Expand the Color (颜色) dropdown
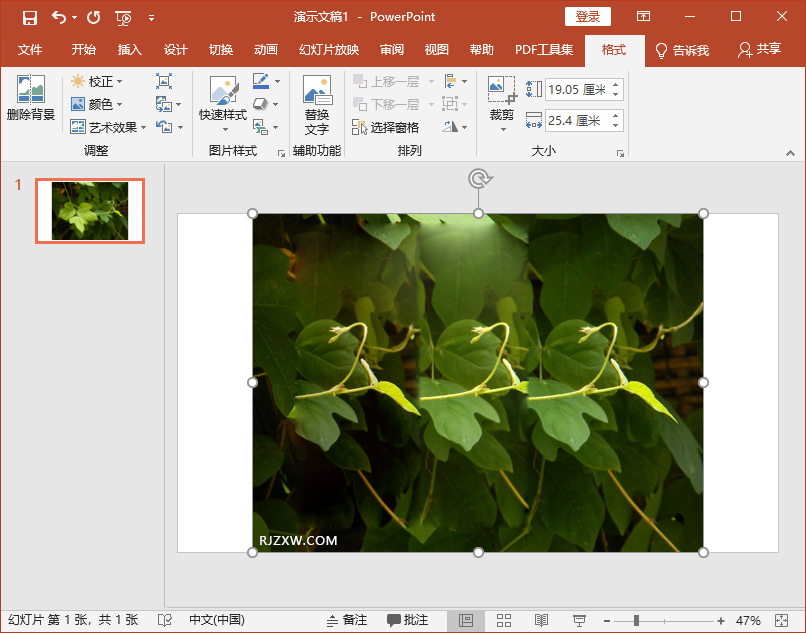806x633 pixels. [x=97, y=104]
